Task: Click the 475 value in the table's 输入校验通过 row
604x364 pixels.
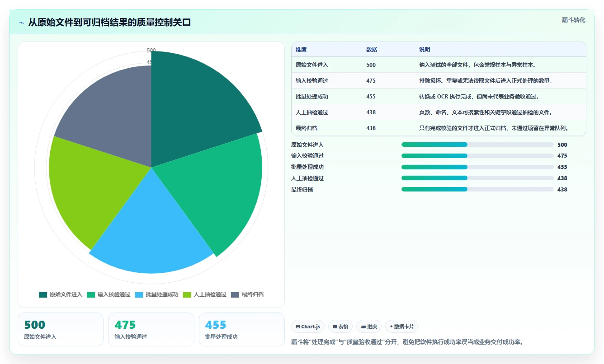Action: 371,81
